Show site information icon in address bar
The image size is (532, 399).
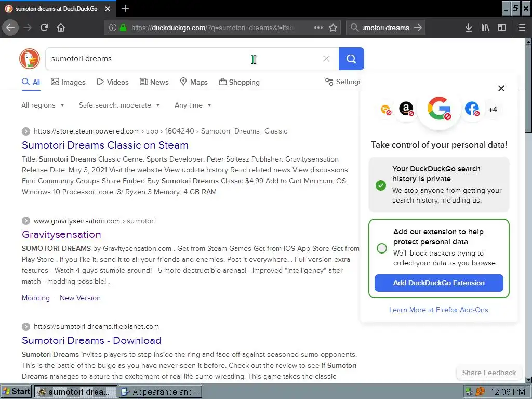112,28
